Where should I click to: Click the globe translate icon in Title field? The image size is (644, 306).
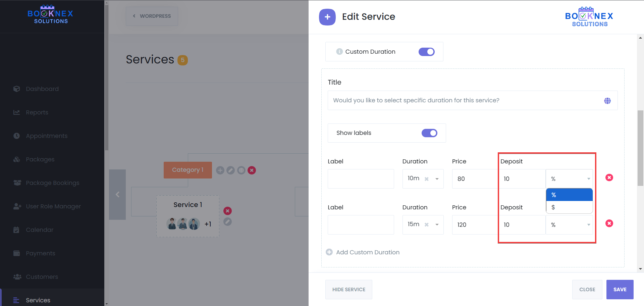tap(607, 101)
